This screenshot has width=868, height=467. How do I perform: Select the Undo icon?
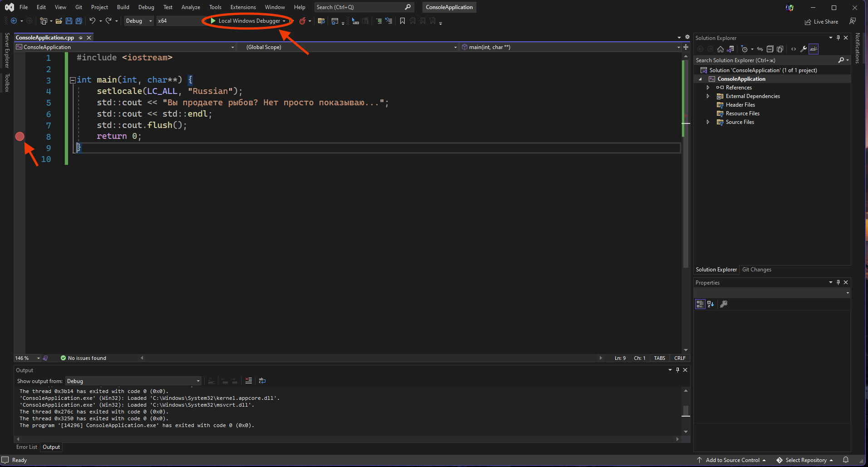[92, 21]
